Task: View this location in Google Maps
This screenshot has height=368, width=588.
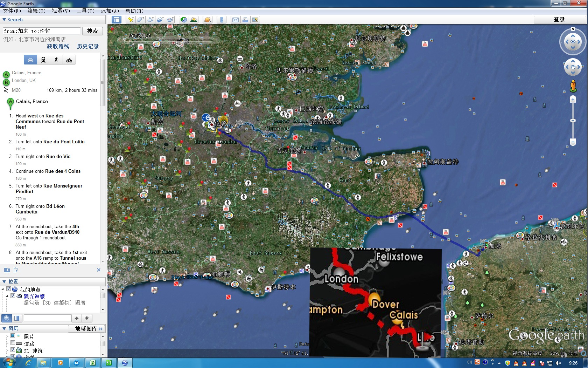Action: pyautogui.click(x=255, y=20)
